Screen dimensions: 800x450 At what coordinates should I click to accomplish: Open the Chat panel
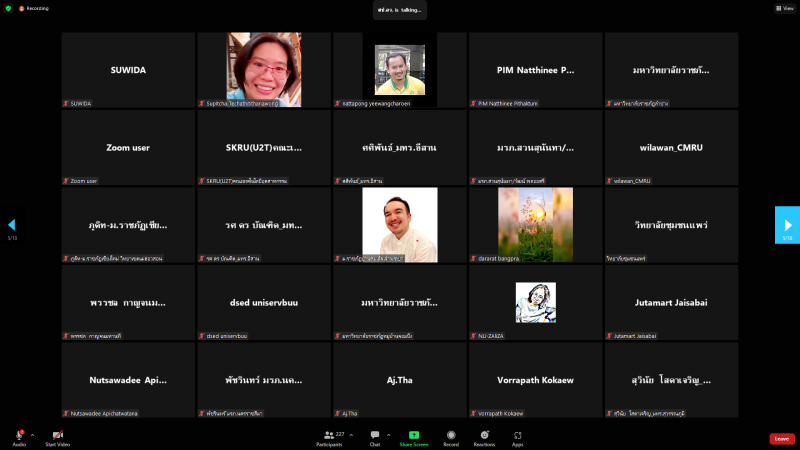click(x=375, y=435)
